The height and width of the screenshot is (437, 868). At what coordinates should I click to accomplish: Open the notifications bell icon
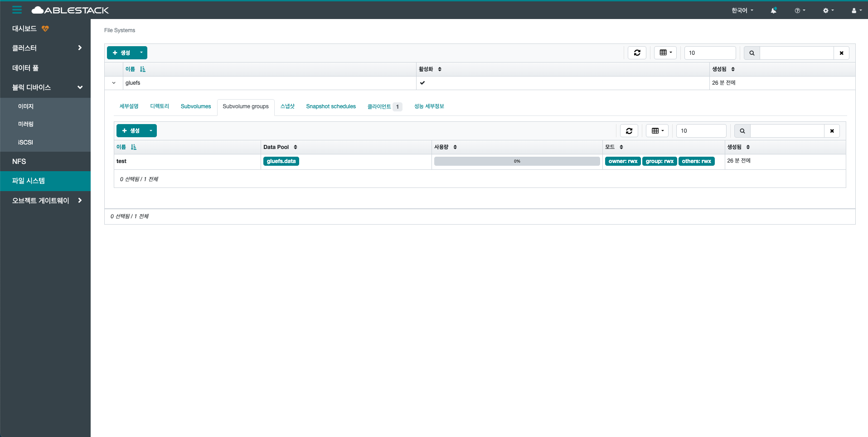(773, 10)
